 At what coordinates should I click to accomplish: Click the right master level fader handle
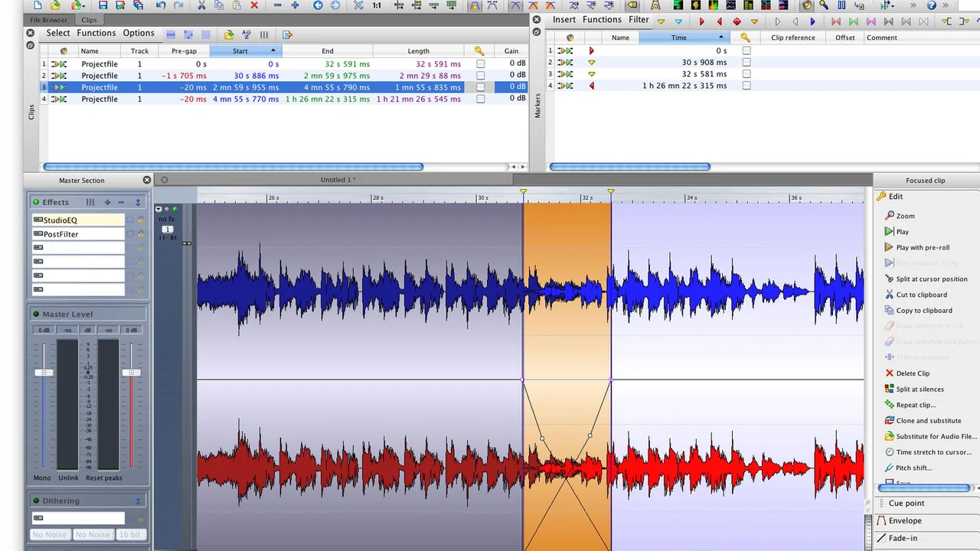tap(132, 373)
